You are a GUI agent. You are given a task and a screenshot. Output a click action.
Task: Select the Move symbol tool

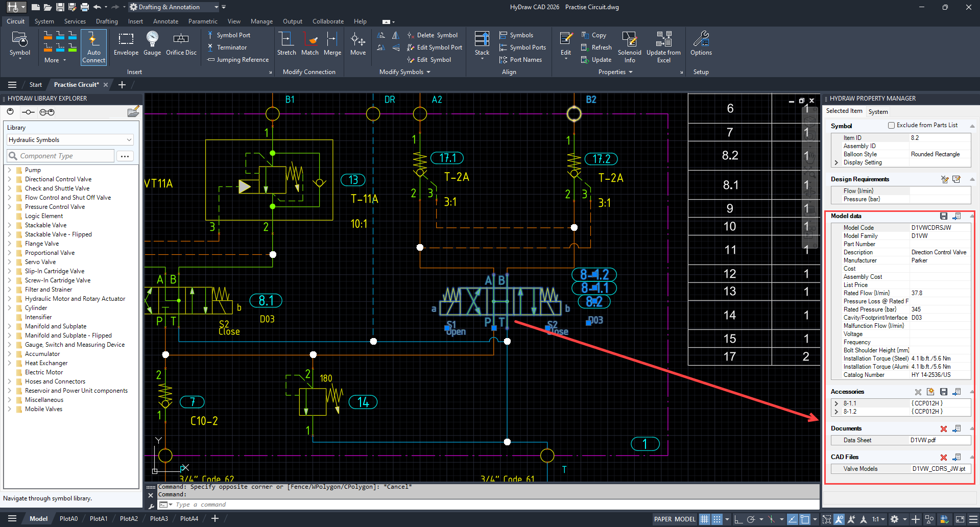tap(358, 43)
